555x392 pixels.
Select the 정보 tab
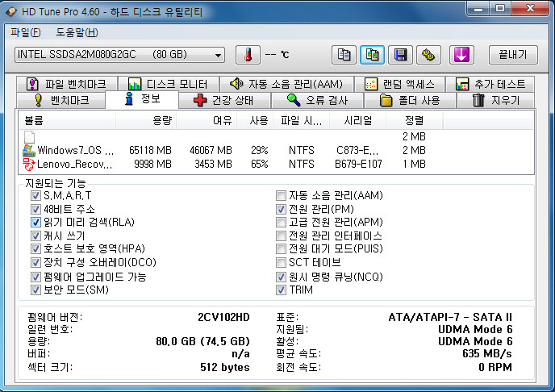tap(142, 99)
